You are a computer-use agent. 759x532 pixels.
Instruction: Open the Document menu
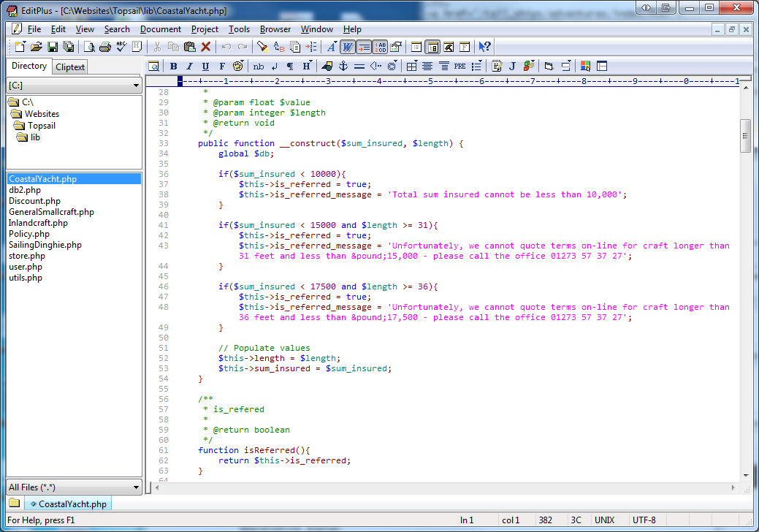(160, 29)
